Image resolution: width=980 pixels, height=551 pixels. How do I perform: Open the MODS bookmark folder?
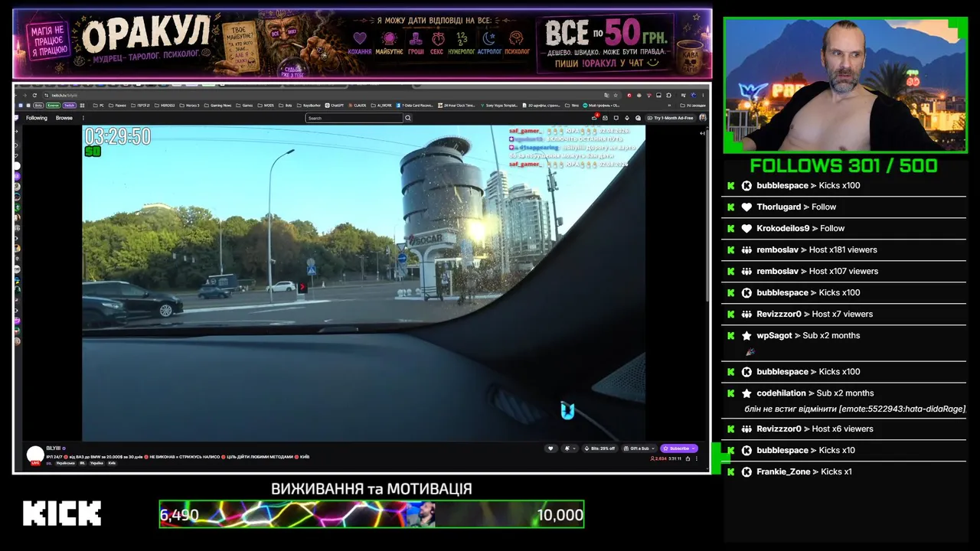tap(265, 106)
